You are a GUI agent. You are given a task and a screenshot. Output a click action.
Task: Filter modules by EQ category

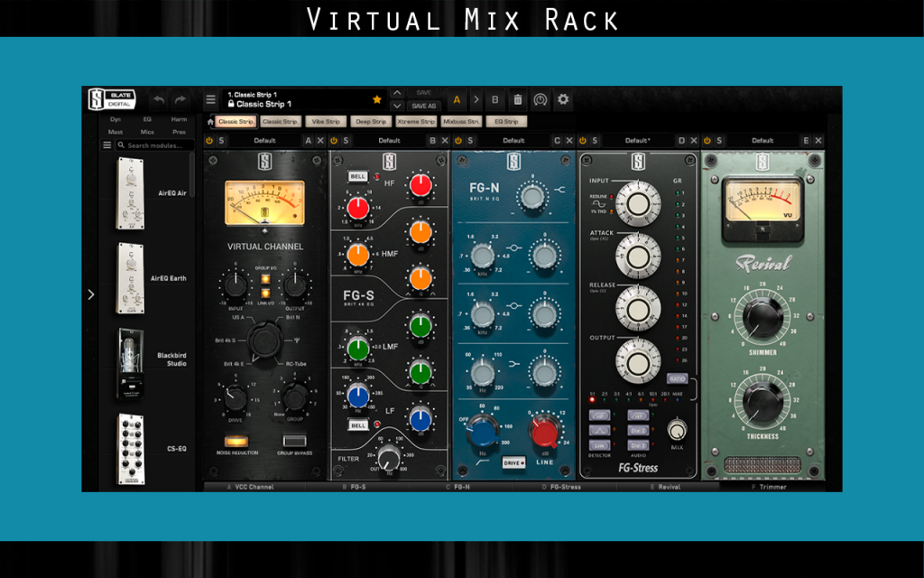147,119
